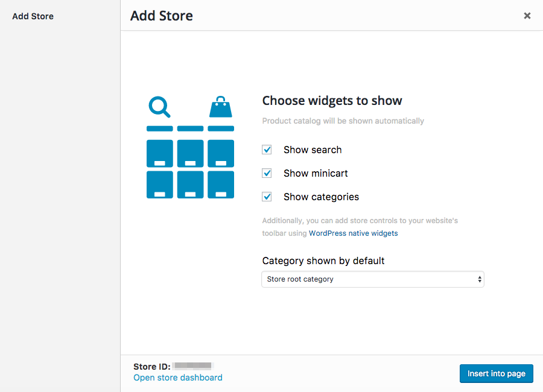Click the Product catalog will be shown automatically text
This screenshot has width=543, height=392.
[x=343, y=121]
